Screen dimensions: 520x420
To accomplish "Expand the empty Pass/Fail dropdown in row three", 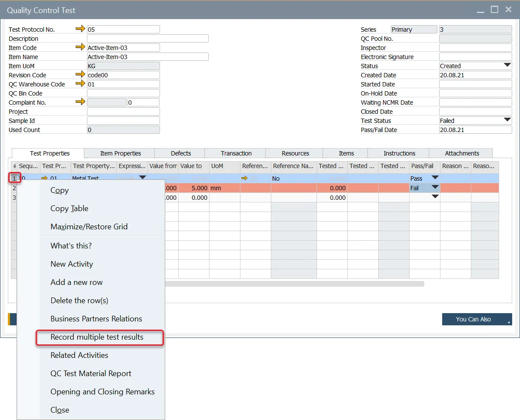I will coord(435,197).
